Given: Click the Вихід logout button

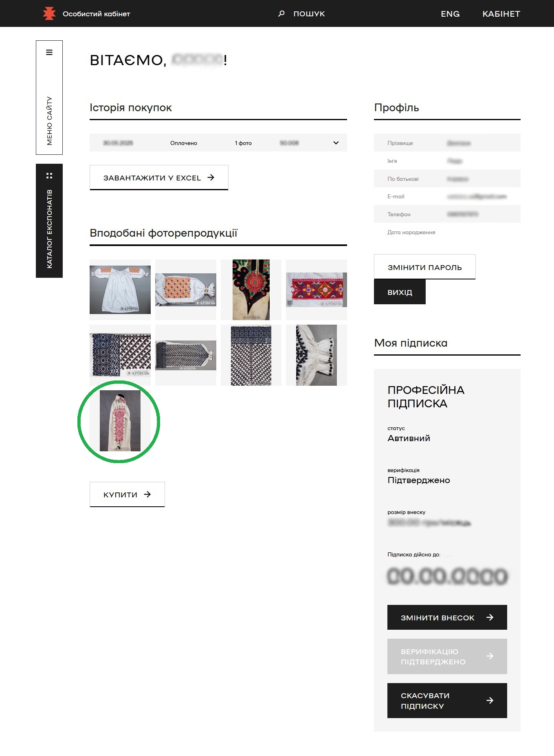Looking at the screenshot, I should 400,292.
